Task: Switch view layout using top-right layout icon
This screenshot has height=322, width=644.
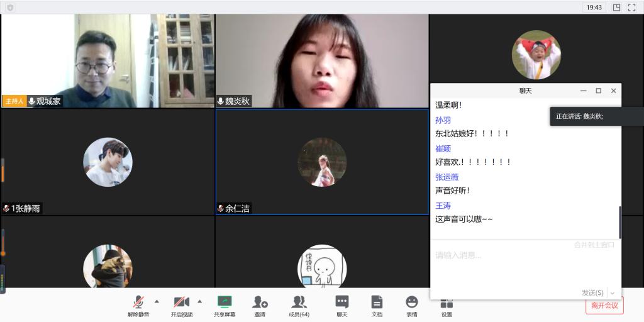Action: 616,8
